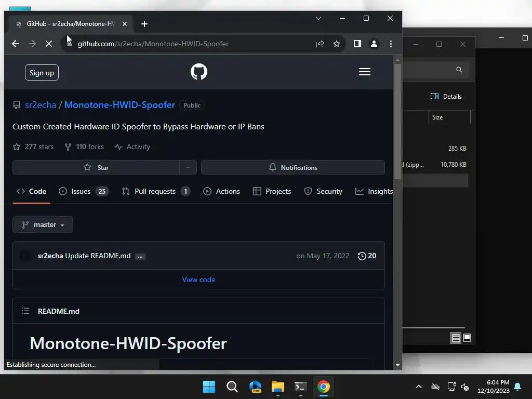Toggle Details pane in File Explorer
Viewport: 532px width, 399px height.
tap(446, 96)
